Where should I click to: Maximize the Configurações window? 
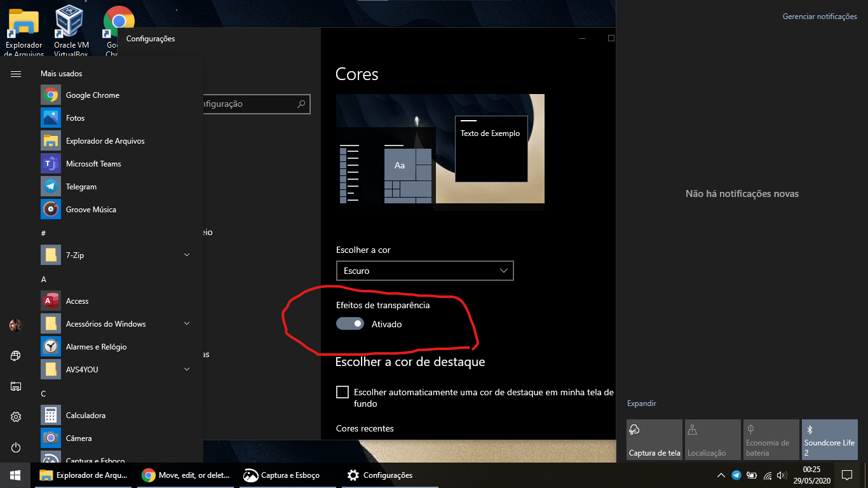pos(611,39)
